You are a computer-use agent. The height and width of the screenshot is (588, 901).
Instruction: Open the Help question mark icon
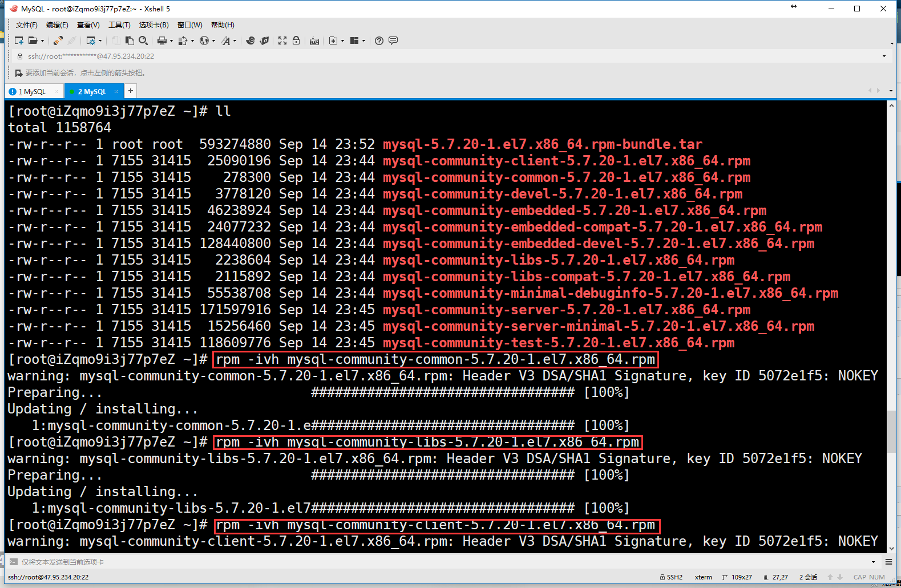coord(379,40)
